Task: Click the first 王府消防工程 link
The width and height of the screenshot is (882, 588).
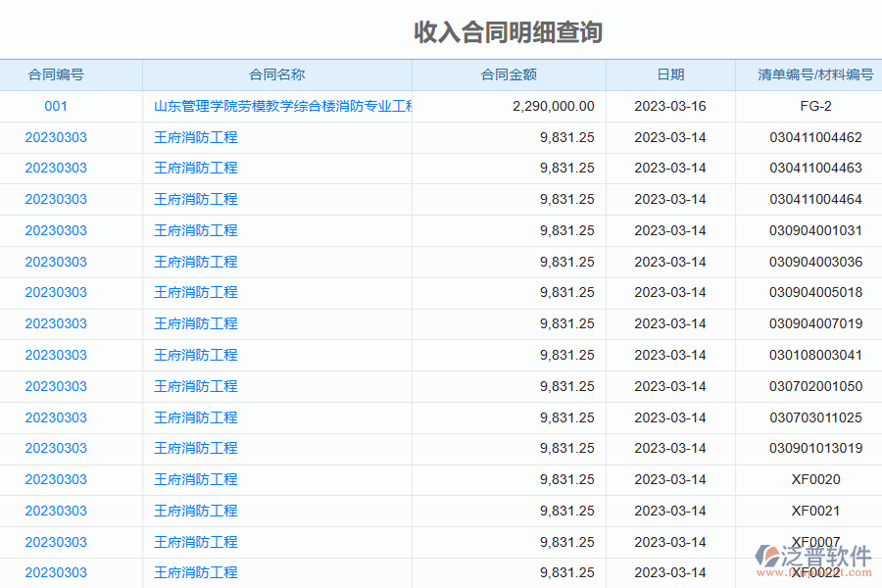Action: point(194,136)
